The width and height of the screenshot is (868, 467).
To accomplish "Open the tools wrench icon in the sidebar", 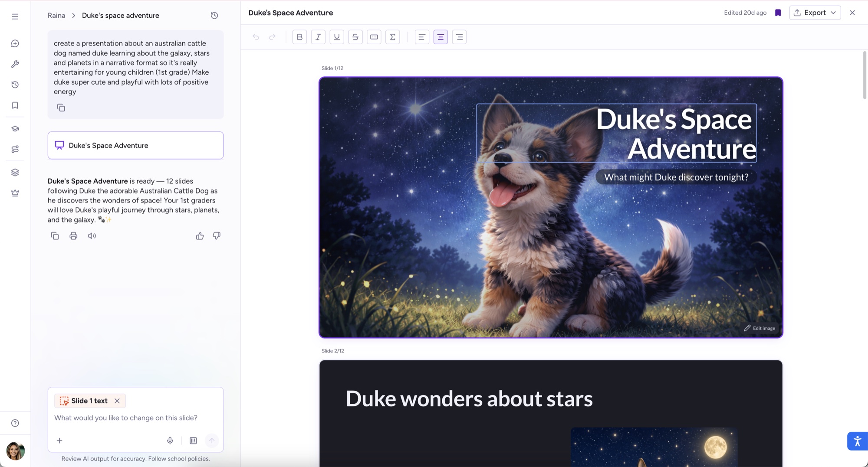I will pyautogui.click(x=15, y=64).
